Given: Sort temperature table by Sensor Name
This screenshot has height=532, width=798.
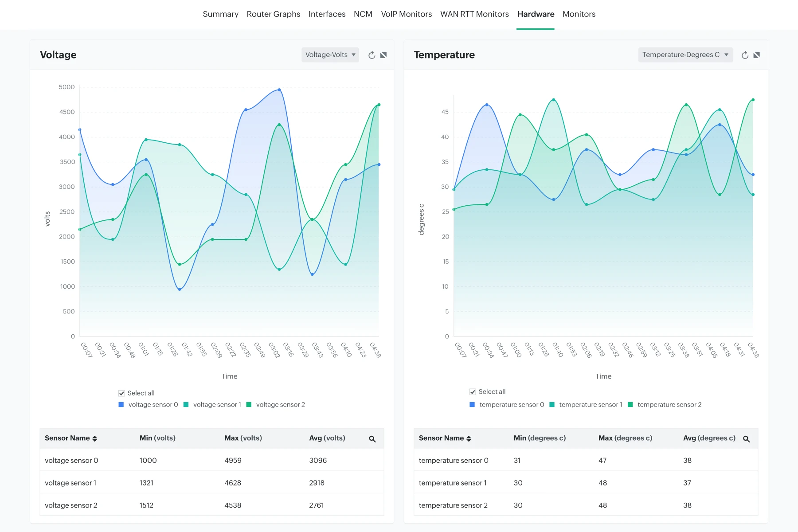Looking at the screenshot, I should click(x=445, y=438).
